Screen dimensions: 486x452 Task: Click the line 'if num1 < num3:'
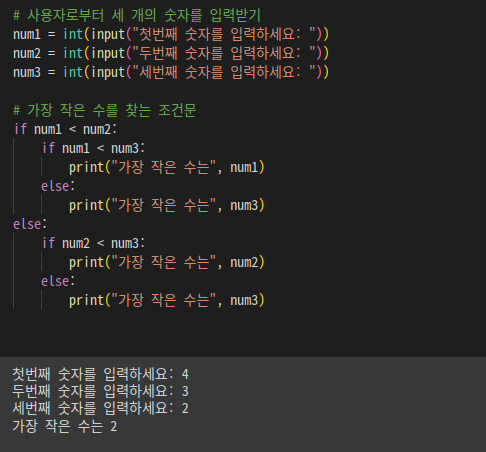pos(93,148)
